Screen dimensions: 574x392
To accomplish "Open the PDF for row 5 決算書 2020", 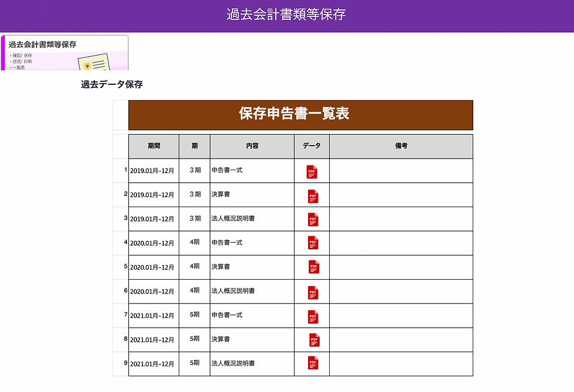I will 314,267.
